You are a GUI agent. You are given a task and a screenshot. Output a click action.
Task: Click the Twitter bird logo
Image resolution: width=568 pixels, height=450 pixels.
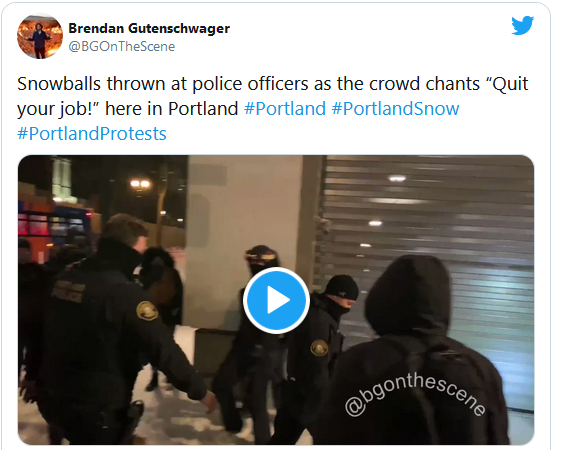(522, 25)
